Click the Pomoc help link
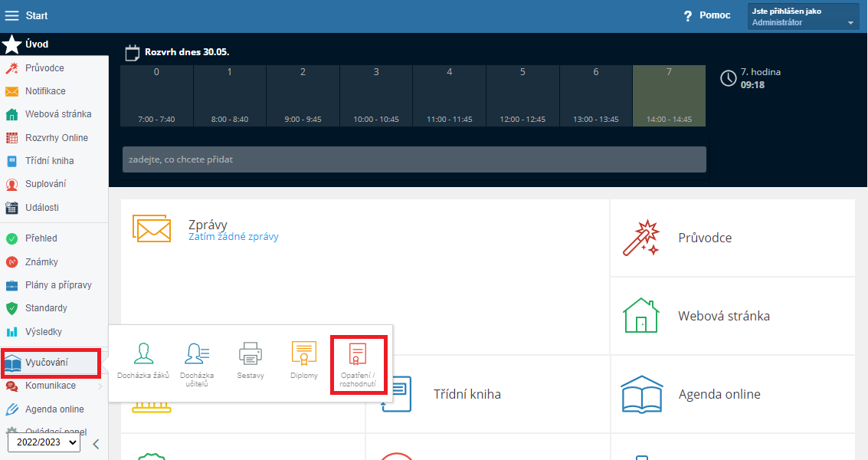This screenshot has height=460, width=868. 715,15
